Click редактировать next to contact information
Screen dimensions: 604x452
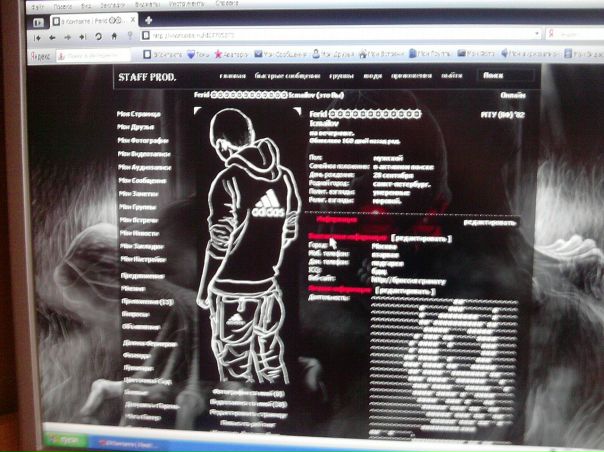(421, 238)
